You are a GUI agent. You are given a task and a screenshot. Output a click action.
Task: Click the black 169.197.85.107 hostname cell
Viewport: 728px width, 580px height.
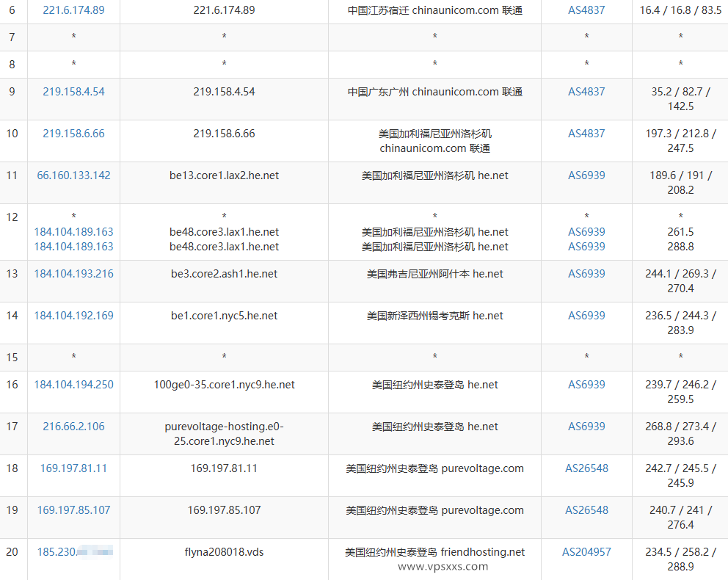225,510
